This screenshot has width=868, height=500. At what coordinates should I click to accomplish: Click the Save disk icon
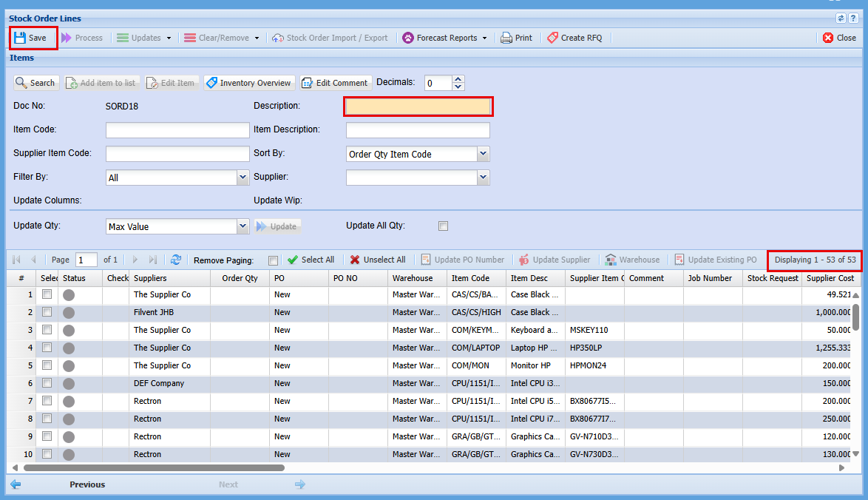point(20,38)
